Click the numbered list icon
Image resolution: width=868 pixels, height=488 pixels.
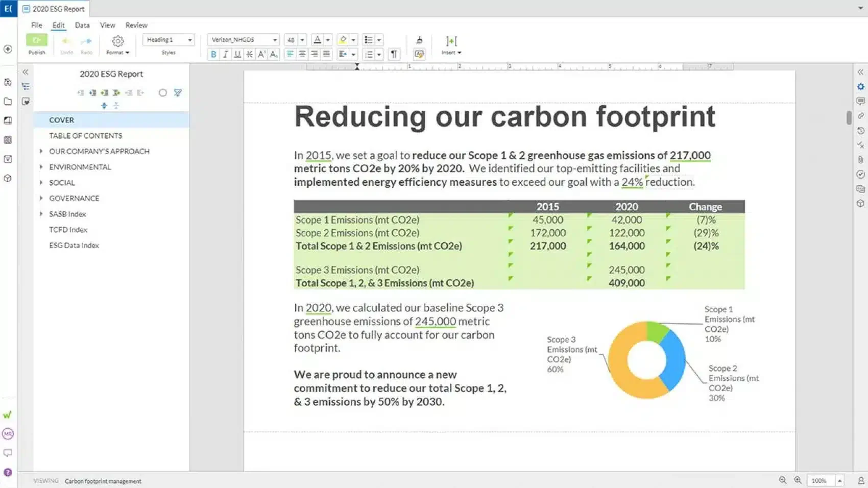(x=368, y=54)
